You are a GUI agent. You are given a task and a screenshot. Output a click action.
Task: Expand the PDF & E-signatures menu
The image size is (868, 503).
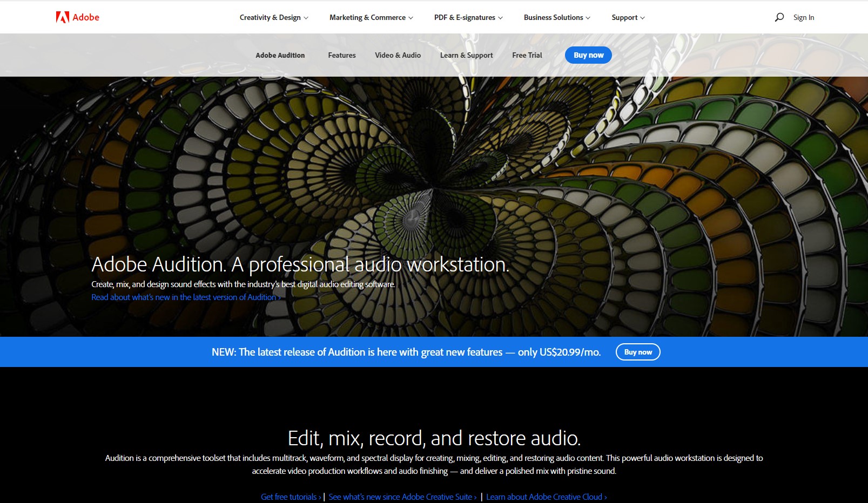tap(468, 17)
